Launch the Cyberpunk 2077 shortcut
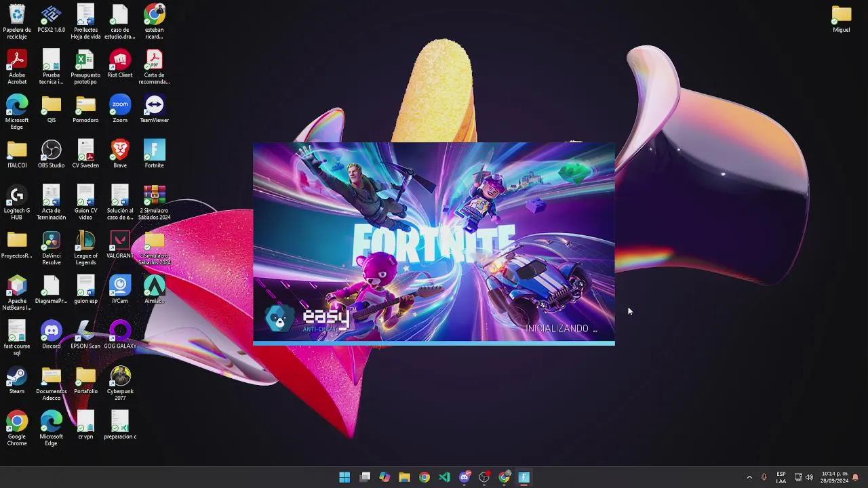Screen dimensions: 868x488 [x=120, y=384]
